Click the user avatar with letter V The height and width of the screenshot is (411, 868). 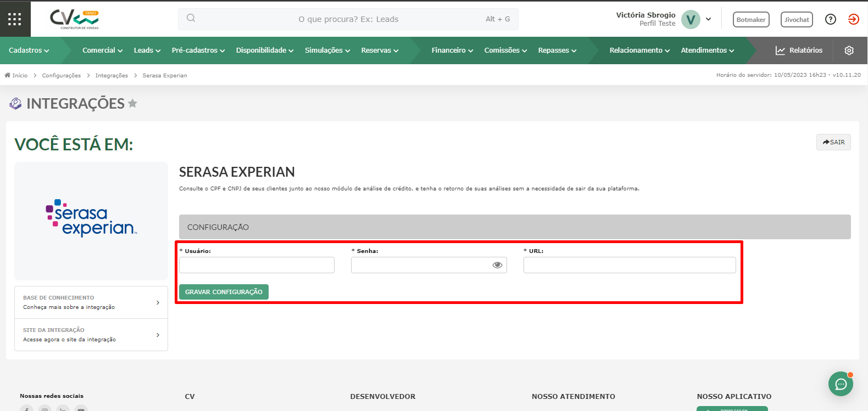point(691,19)
